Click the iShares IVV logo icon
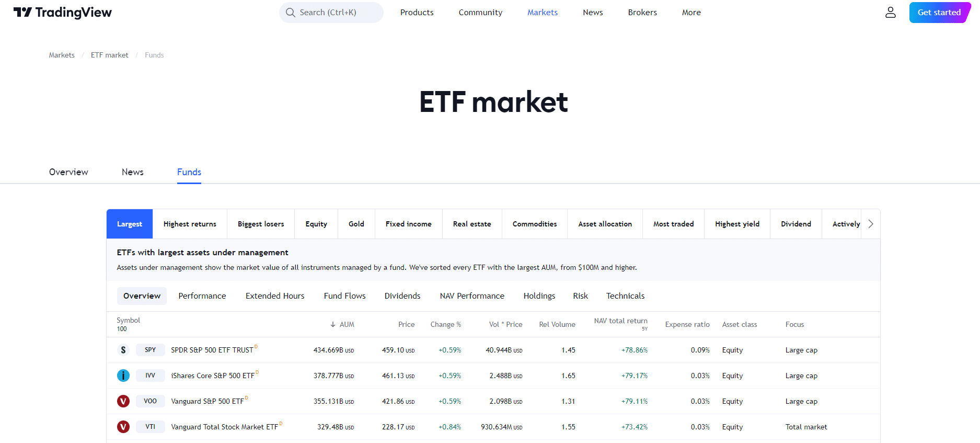Image resolution: width=980 pixels, height=443 pixels. [x=123, y=376]
